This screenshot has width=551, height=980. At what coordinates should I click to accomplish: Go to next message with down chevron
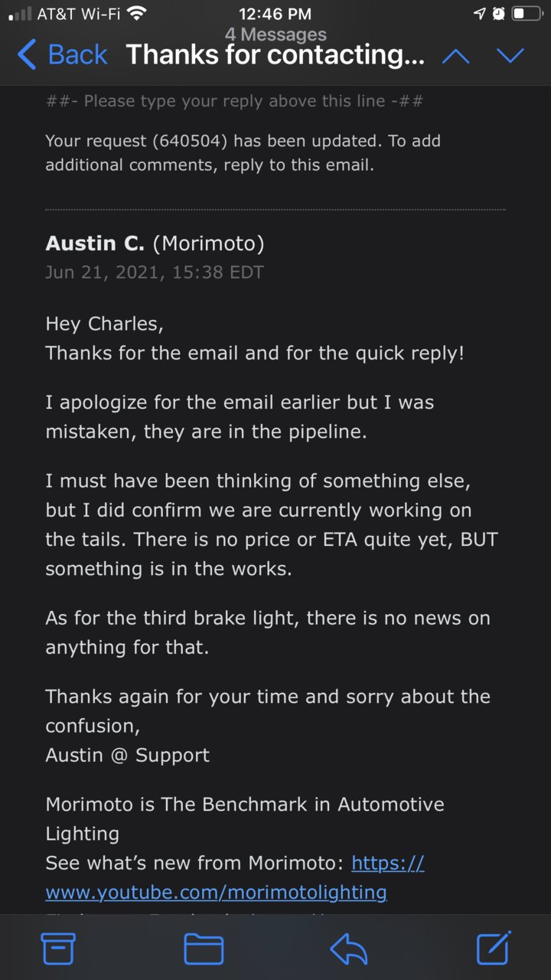(510, 56)
